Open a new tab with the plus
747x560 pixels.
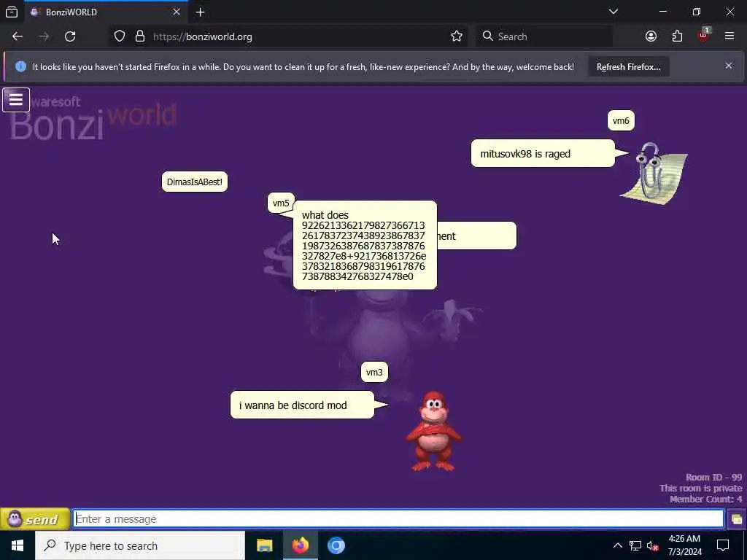[200, 12]
